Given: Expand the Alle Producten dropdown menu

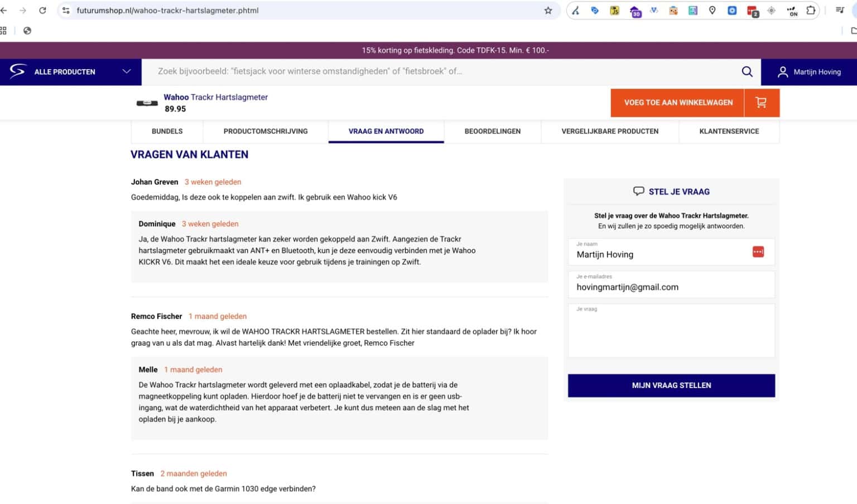Looking at the screenshot, I should pos(126,71).
